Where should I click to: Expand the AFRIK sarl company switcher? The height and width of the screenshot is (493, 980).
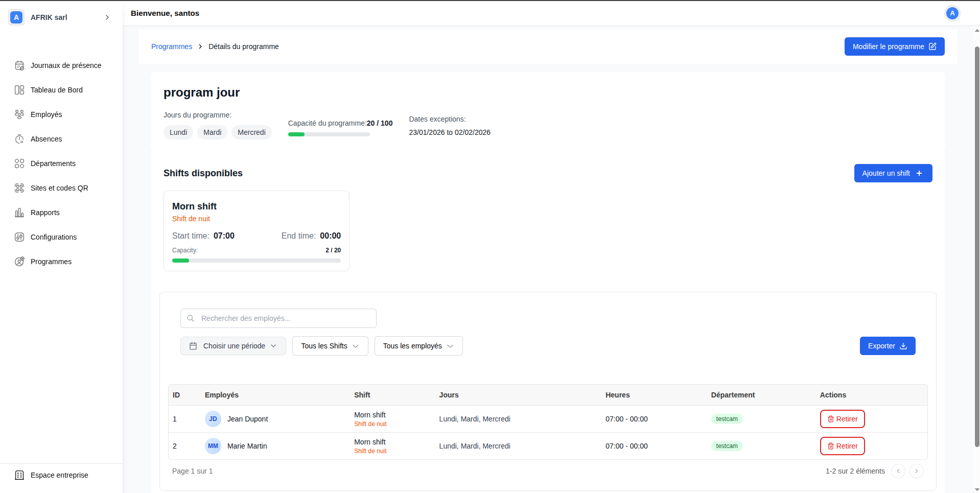click(107, 17)
